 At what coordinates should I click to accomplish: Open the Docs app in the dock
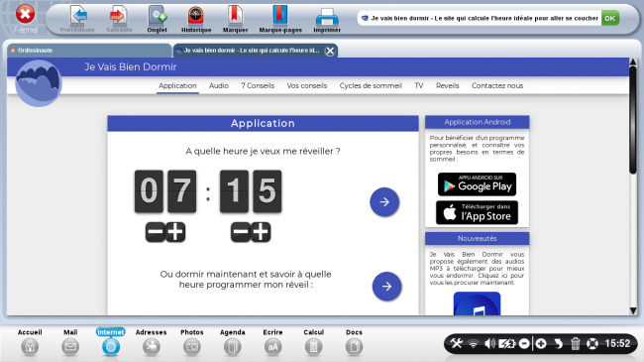tap(354, 342)
